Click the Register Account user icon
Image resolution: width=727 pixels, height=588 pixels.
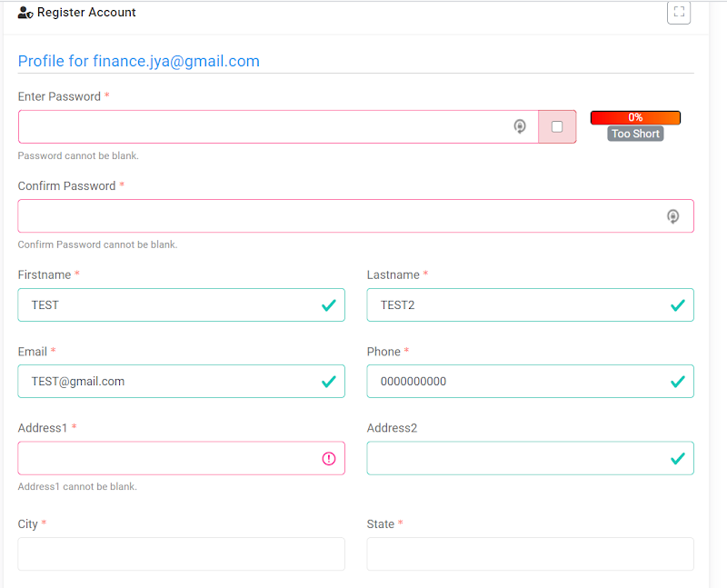pos(25,13)
